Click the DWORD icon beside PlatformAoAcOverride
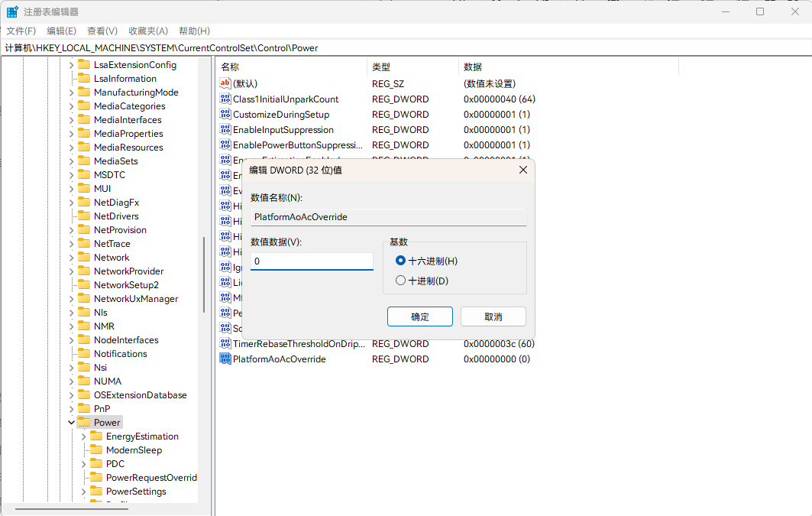The width and height of the screenshot is (812, 516). pos(225,359)
